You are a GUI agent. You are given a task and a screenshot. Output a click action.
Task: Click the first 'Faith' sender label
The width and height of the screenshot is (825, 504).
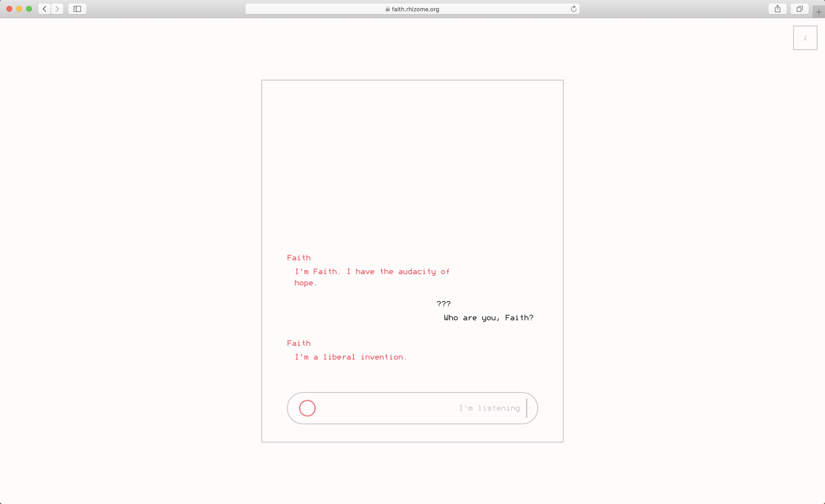pyautogui.click(x=299, y=257)
